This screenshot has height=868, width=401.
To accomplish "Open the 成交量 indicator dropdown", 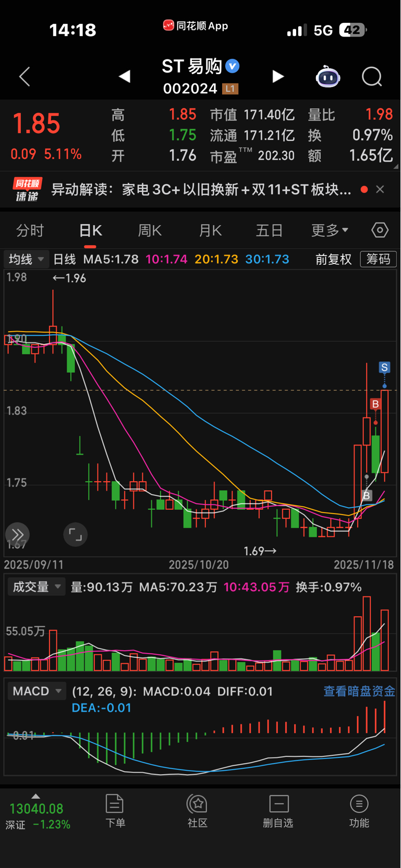I will 36,587.
